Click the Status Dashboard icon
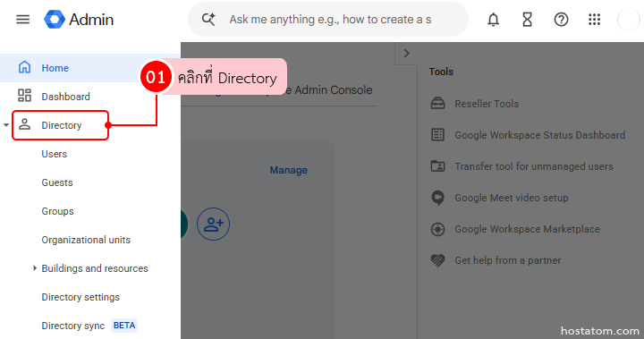Viewport: 644px width, 339px height. tap(437, 134)
